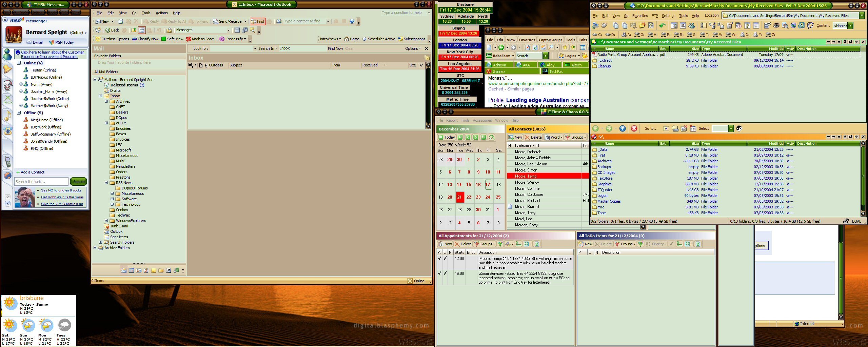Click Find Now in Outlook Find bar
Screen dimensions: 868x347
[335, 48]
